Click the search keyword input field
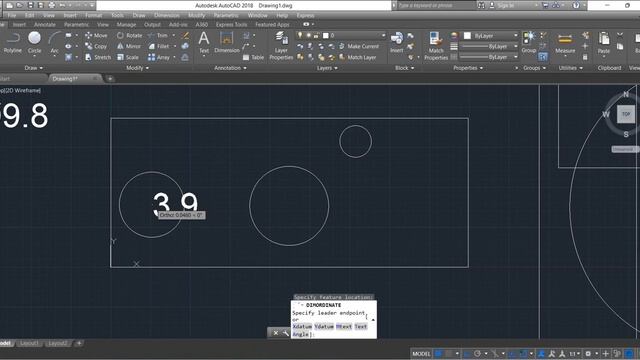This screenshot has height=360, width=640. tap(436, 5)
